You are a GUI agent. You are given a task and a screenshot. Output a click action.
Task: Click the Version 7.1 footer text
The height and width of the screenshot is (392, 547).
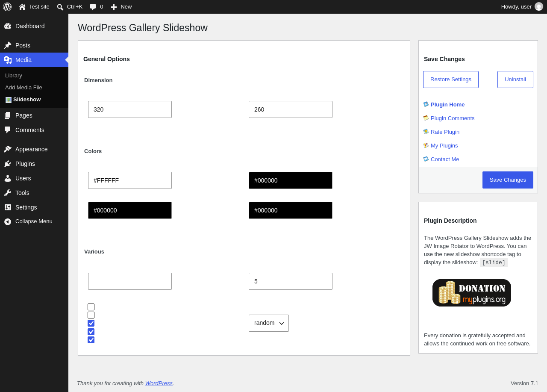(x=524, y=383)
